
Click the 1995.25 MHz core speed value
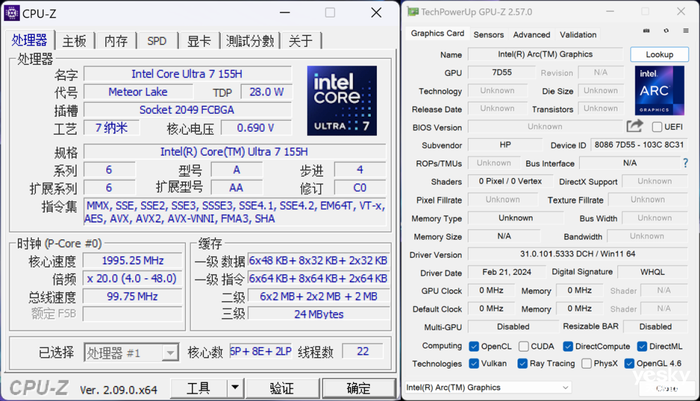click(133, 260)
